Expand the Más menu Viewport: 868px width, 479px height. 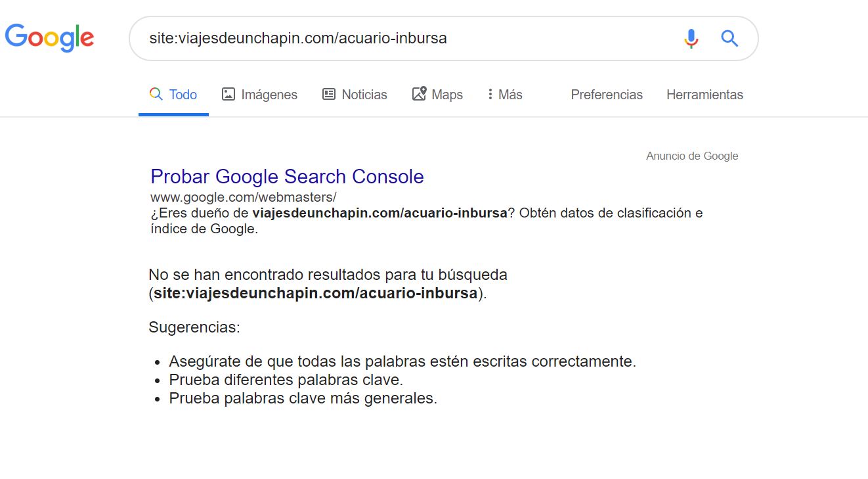point(504,95)
